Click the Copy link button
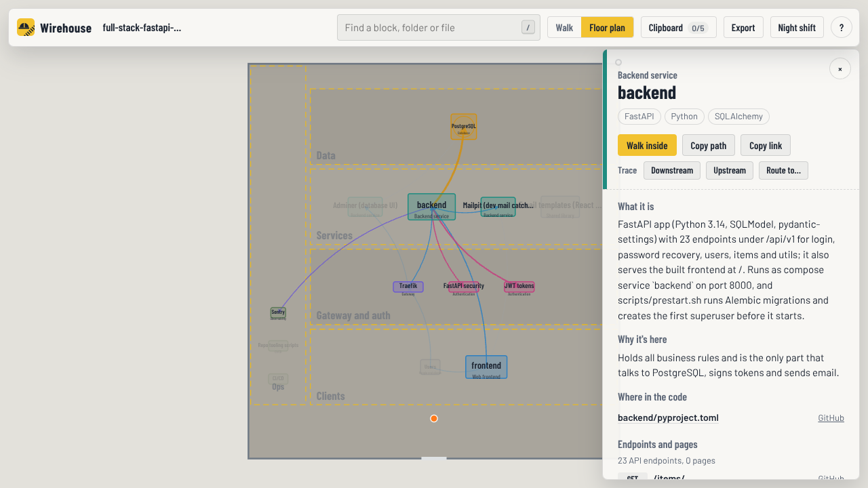The image size is (868, 488). (766, 145)
